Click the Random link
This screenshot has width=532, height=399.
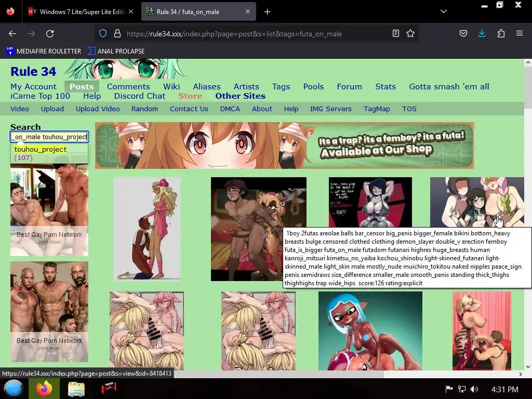pos(144,109)
